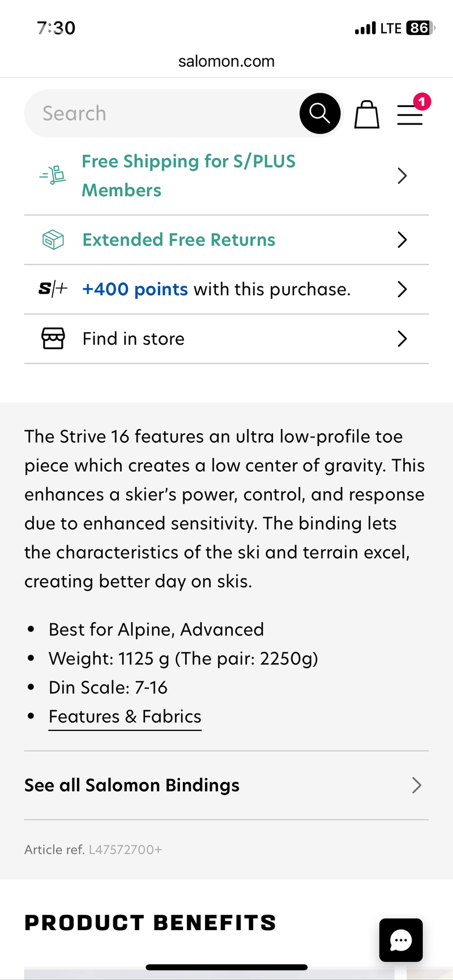This screenshot has height=980, width=453.
Task: Expand See all Salomon Bindings chevron
Action: pos(417,785)
